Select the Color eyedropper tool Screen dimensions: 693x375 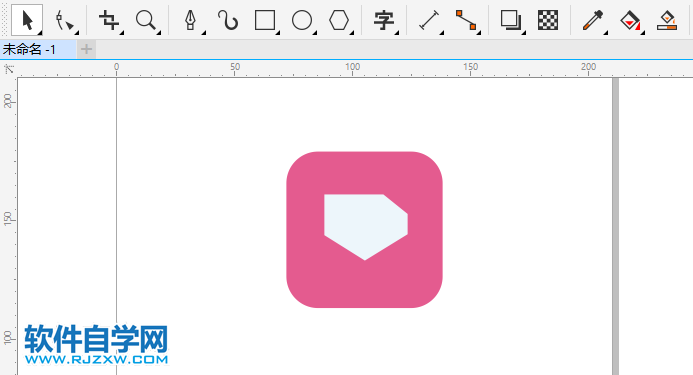click(x=593, y=20)
